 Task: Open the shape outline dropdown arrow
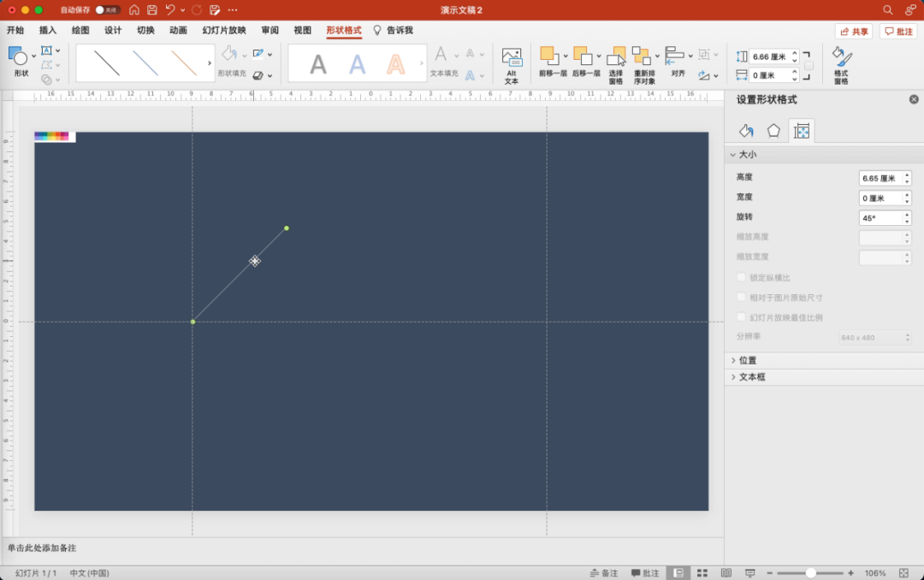click(x=269, y=54)
